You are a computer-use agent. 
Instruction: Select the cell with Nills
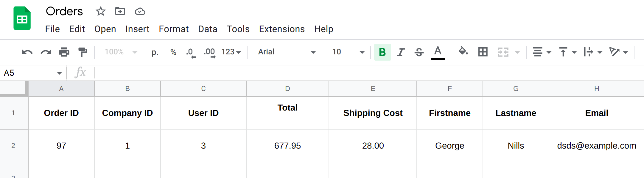[516, 146]
